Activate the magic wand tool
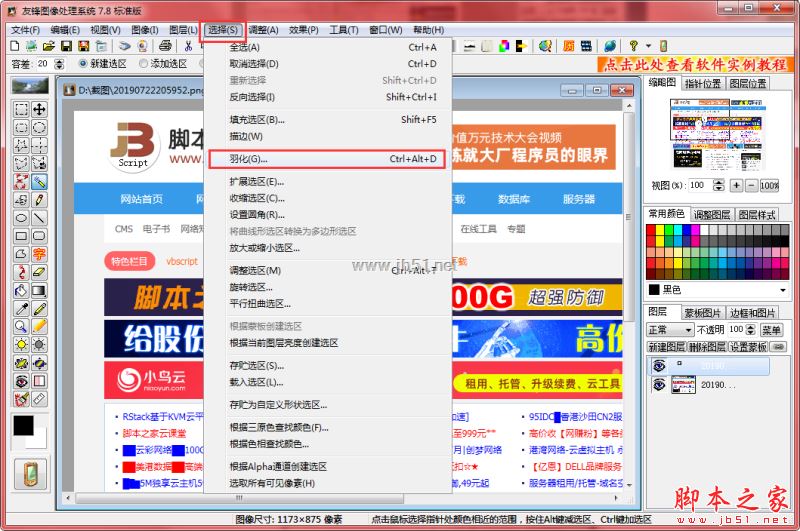Screen dimensions: 800x531 [39, 182]
